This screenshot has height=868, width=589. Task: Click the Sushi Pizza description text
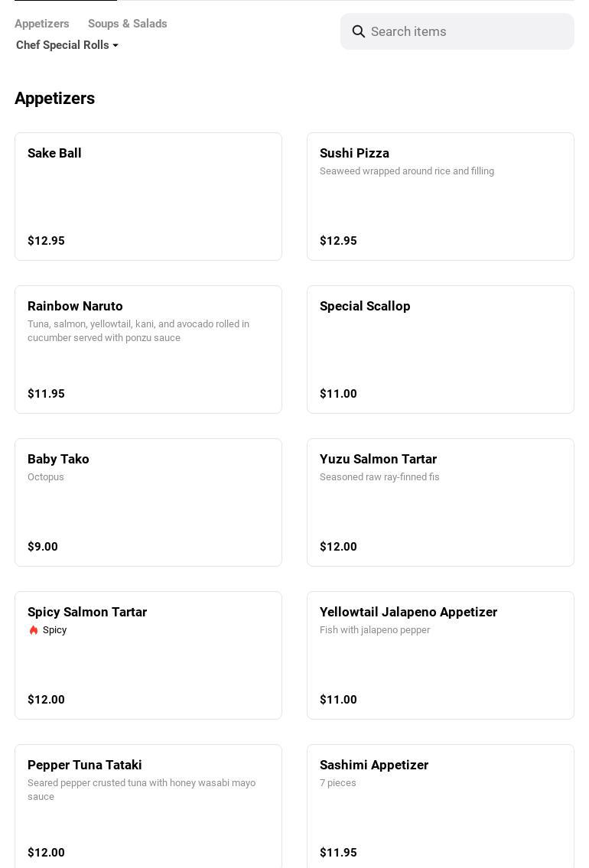point(407,171)
